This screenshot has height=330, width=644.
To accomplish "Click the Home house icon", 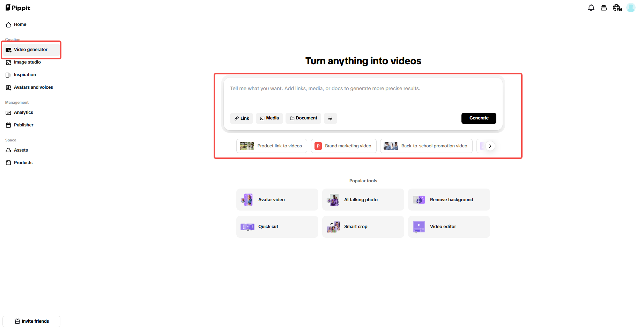I will (8, 25).
